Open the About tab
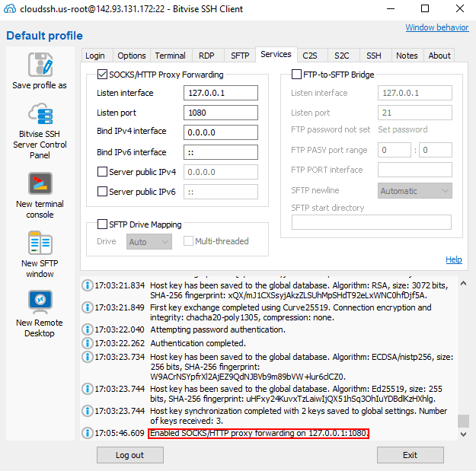The height and width of the screenshot is (471, 476). coord(439,56)
